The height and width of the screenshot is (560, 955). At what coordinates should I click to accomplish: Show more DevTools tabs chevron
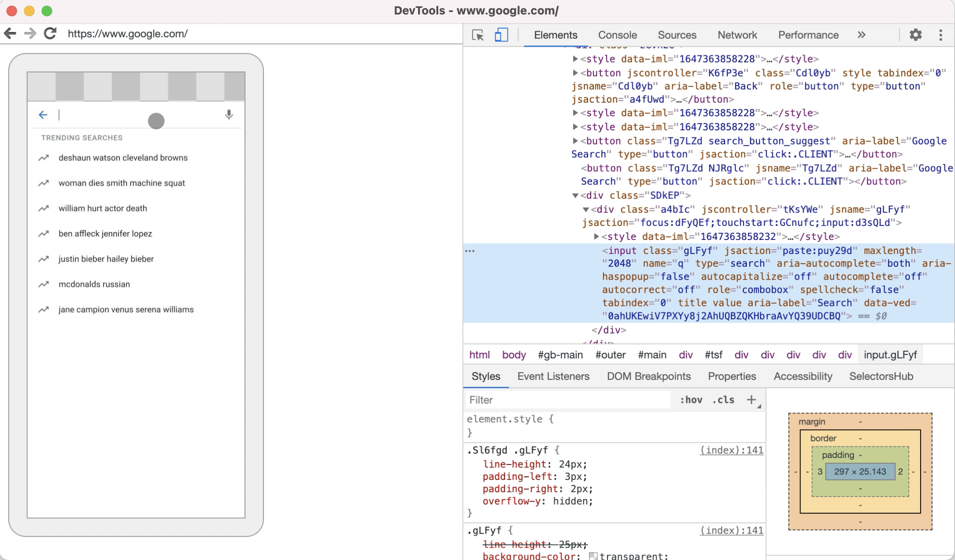(862, 35)
